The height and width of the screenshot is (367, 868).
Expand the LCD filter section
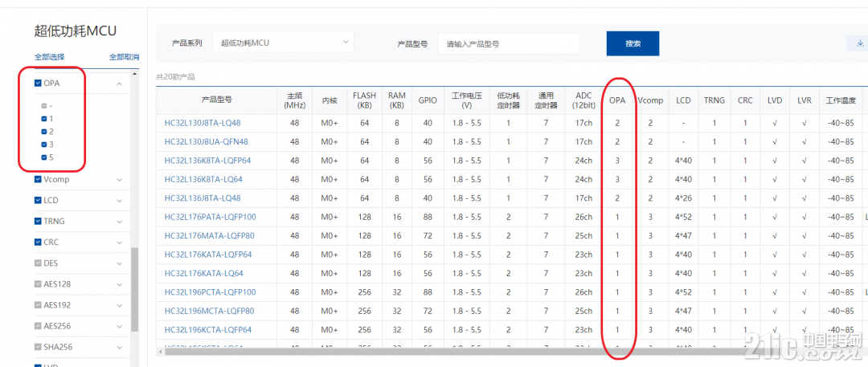point(119,201)
